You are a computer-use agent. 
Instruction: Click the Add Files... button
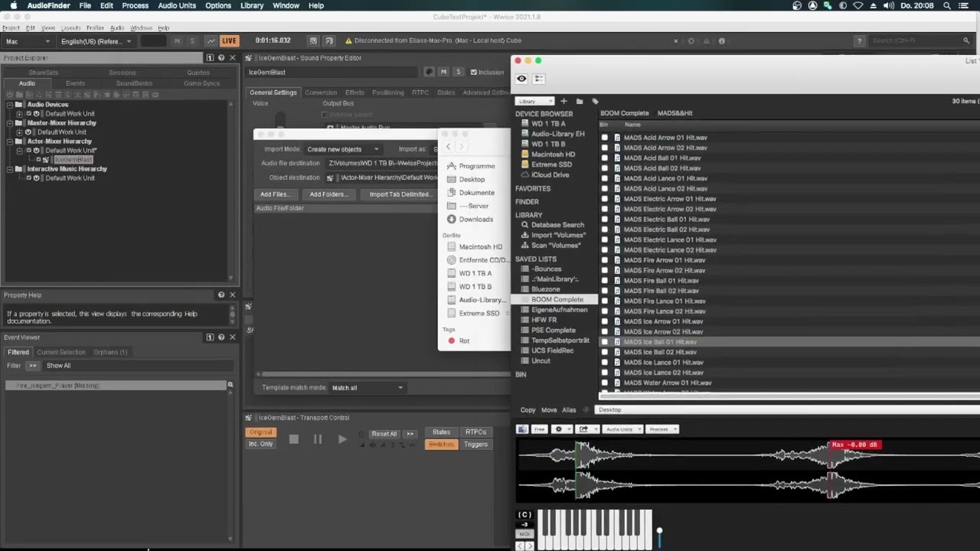275,194
